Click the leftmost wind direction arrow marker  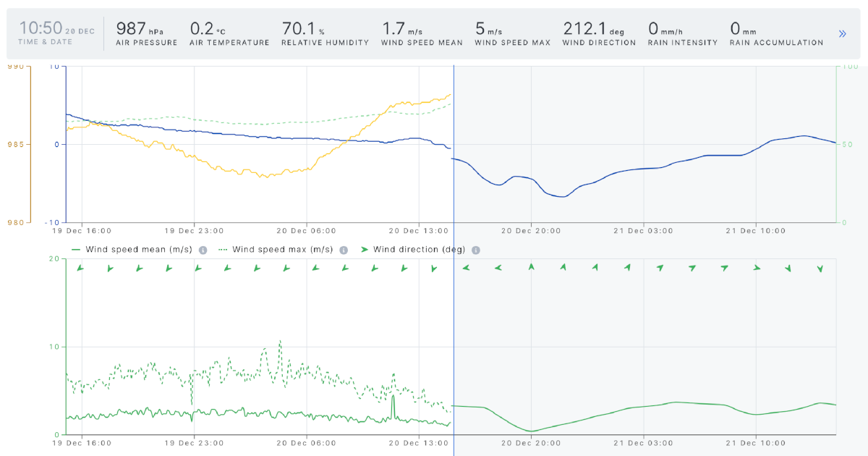tap(80, 268)
